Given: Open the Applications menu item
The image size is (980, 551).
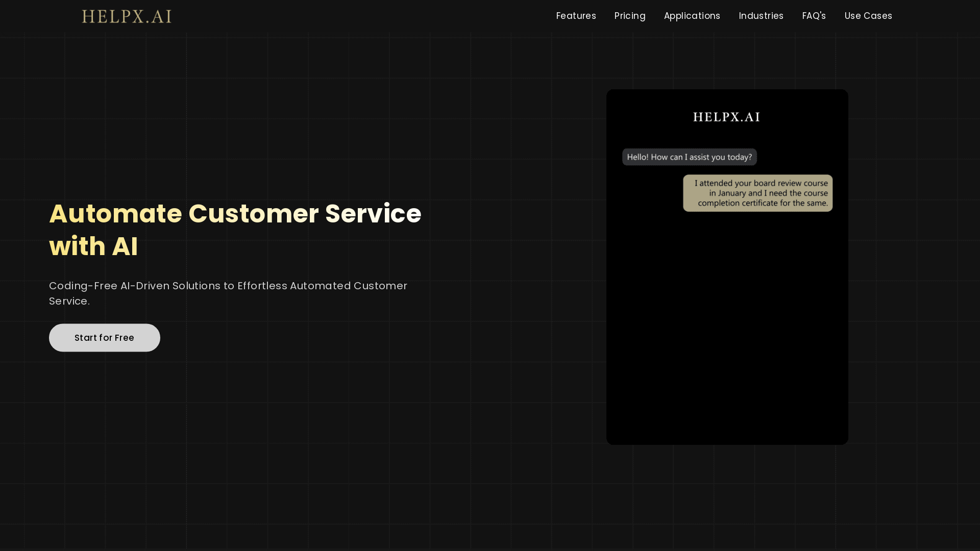Looking at the screenshot, I should [692, 16].
